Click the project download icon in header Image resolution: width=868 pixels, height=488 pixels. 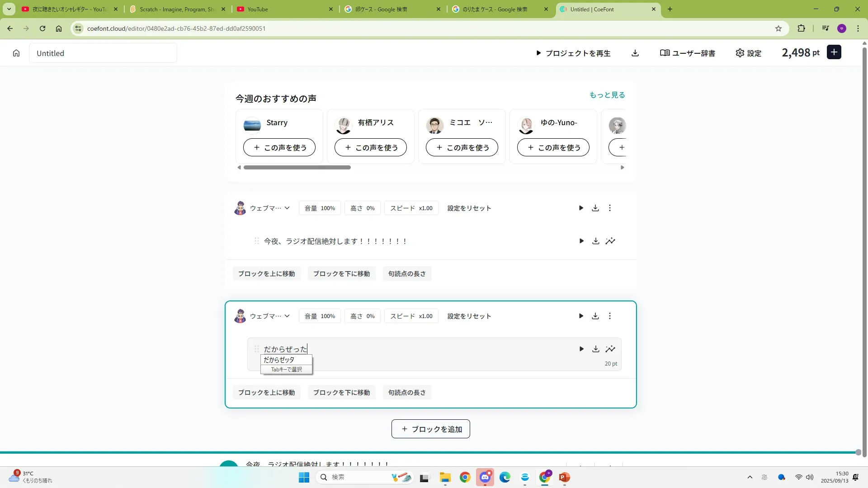pos(635,53)
